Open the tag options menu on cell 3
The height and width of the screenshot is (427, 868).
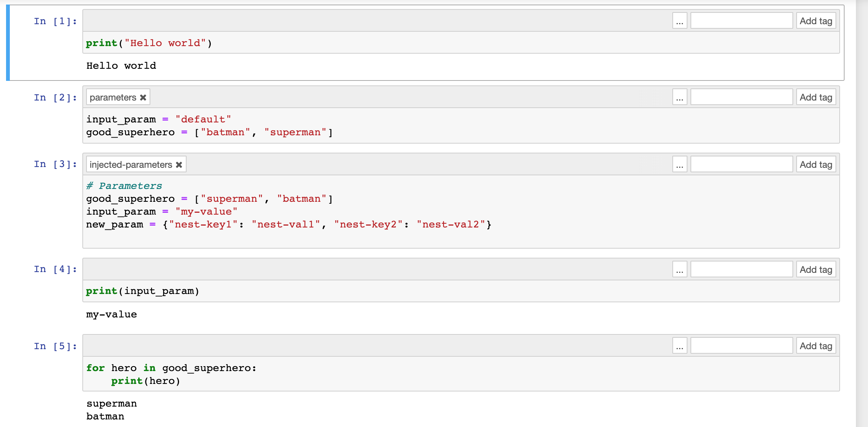coord(679,164)
